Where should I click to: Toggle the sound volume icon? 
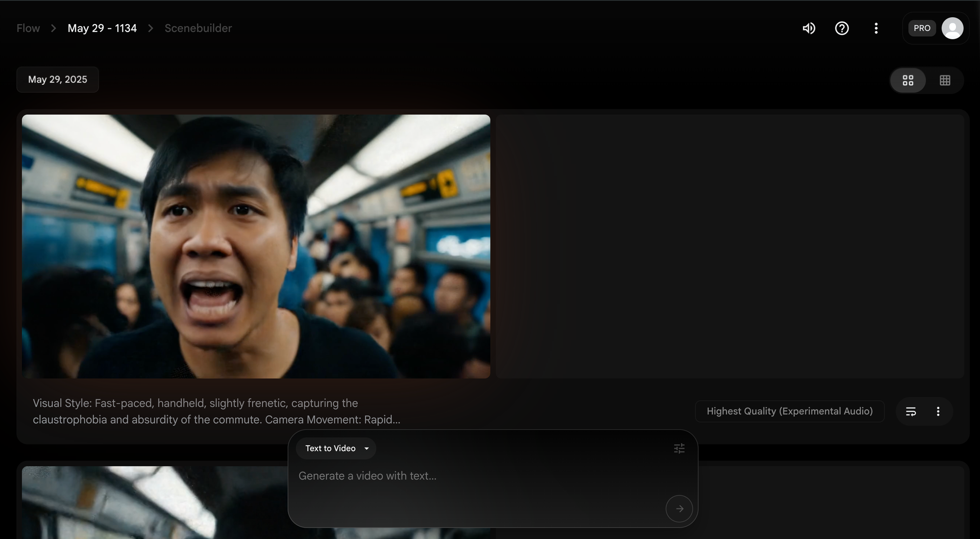(x=809, y=28)
